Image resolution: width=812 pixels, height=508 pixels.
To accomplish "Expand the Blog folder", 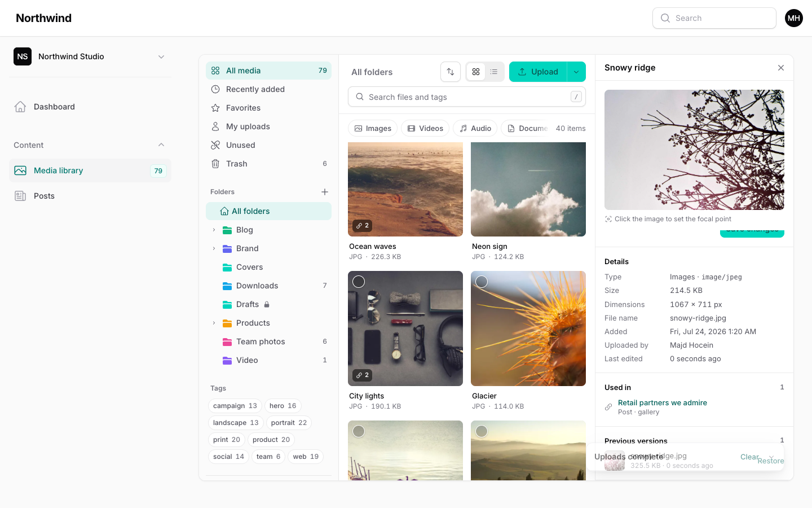I will point(214,230).
